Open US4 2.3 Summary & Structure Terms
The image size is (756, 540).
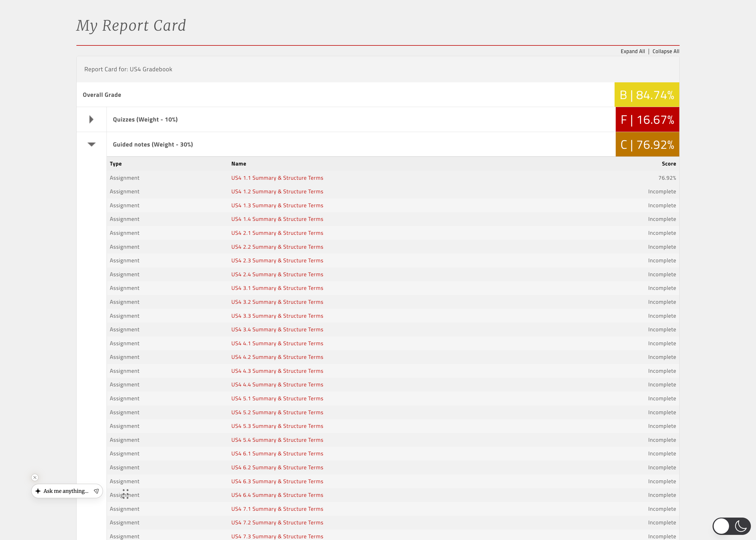[x=277, y=260]
